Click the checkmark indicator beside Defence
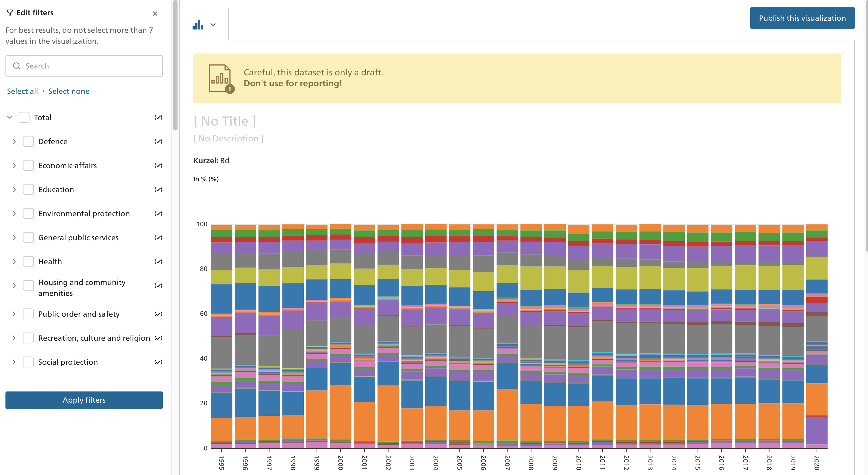The height and width of the screenshot is (475, 868). [158, 141]
